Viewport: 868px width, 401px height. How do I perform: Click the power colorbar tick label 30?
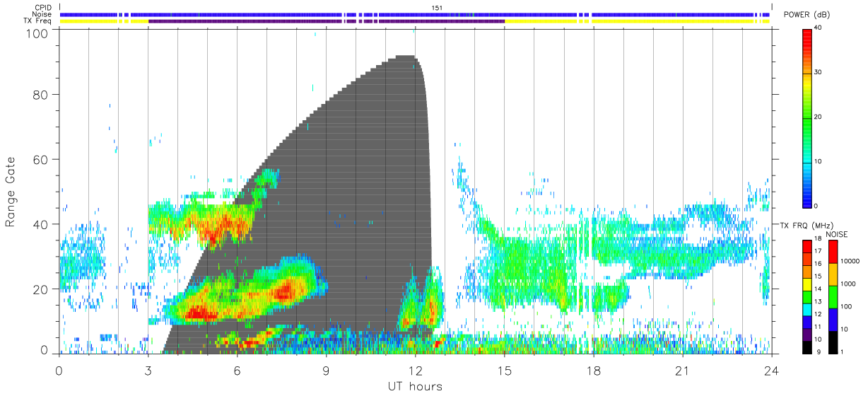pos(817,73)
